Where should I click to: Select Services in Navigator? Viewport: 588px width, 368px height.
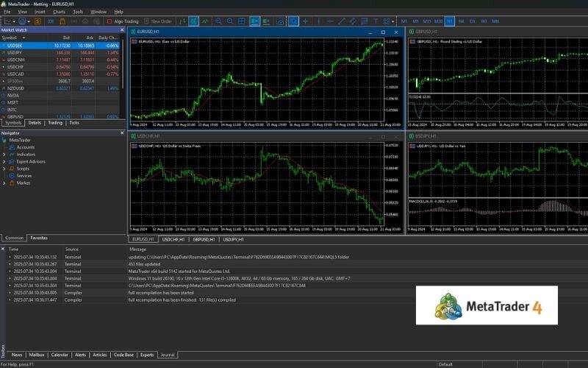click(24, 176)
